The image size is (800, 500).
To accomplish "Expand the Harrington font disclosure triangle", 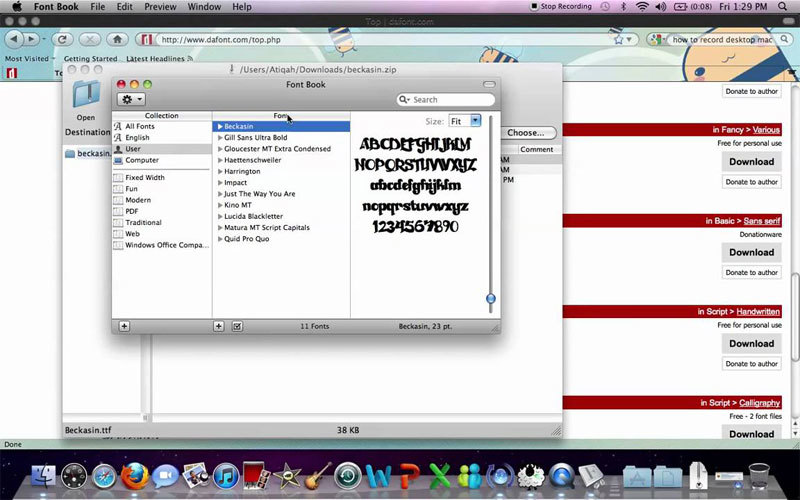I will [220, 171].
